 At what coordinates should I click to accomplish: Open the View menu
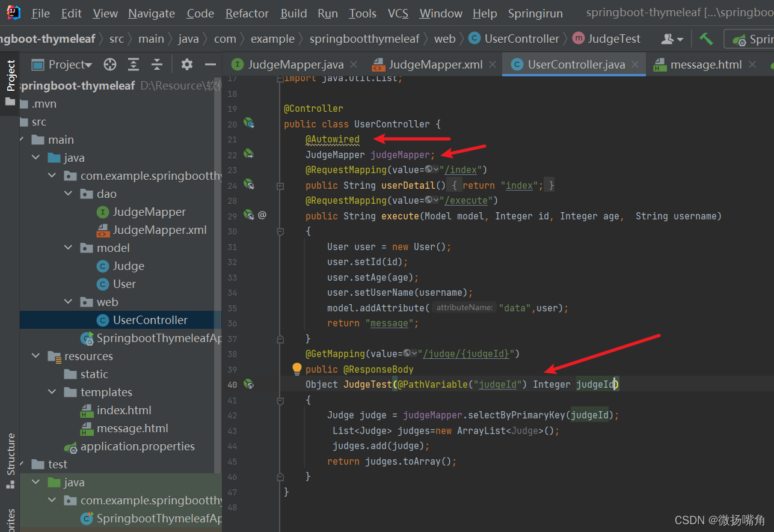(105, 13)
